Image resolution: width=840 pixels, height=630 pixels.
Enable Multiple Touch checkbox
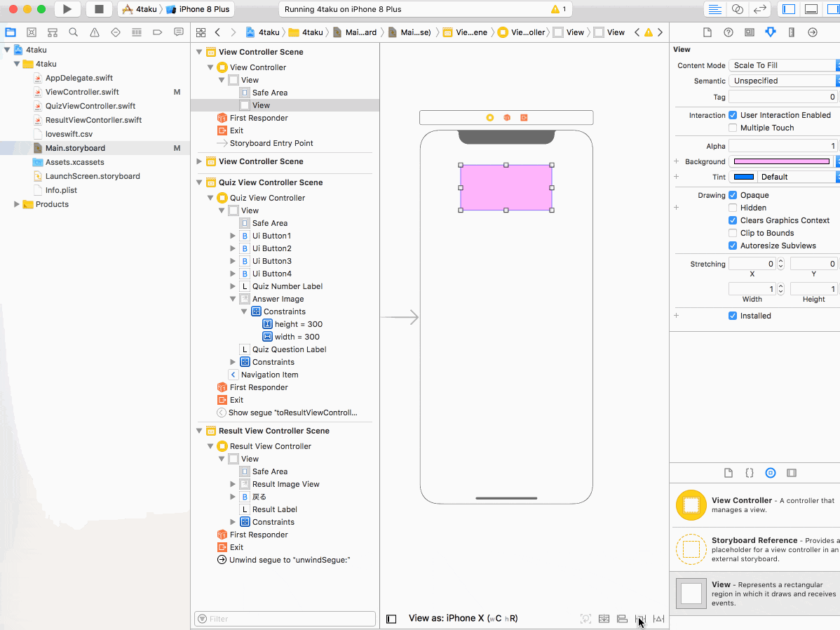pos(733,128)
